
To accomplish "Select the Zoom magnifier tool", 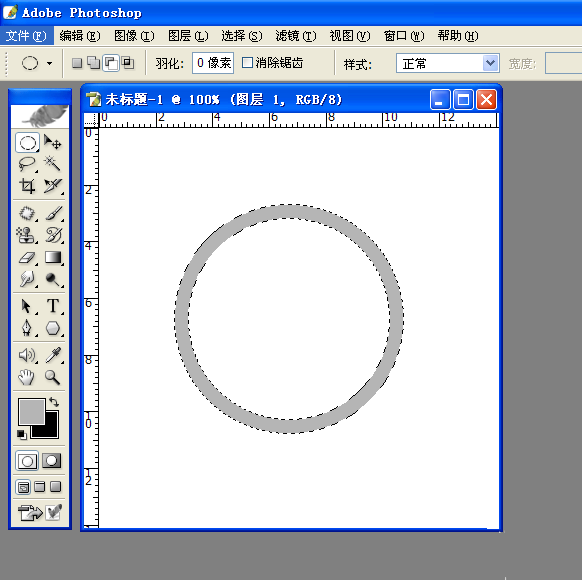I will click(x=53, y=377).
